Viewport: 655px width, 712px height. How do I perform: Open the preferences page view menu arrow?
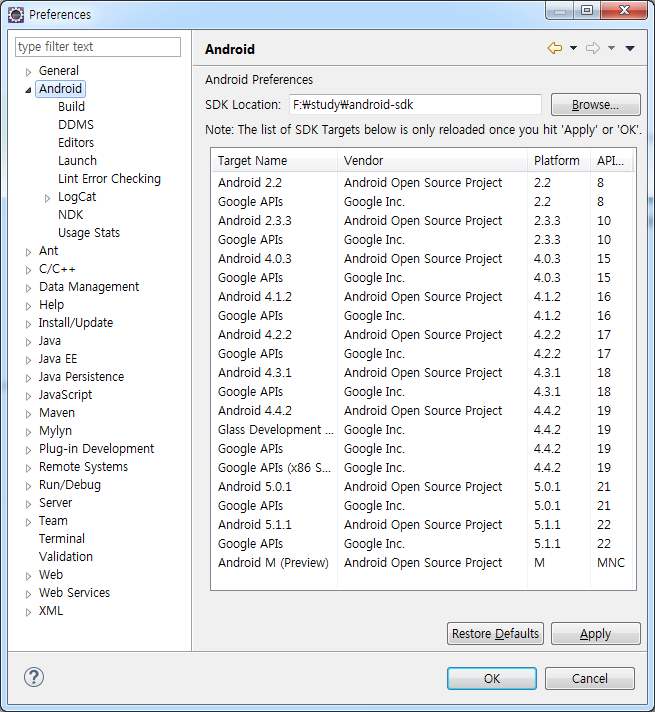pos(630,48)
